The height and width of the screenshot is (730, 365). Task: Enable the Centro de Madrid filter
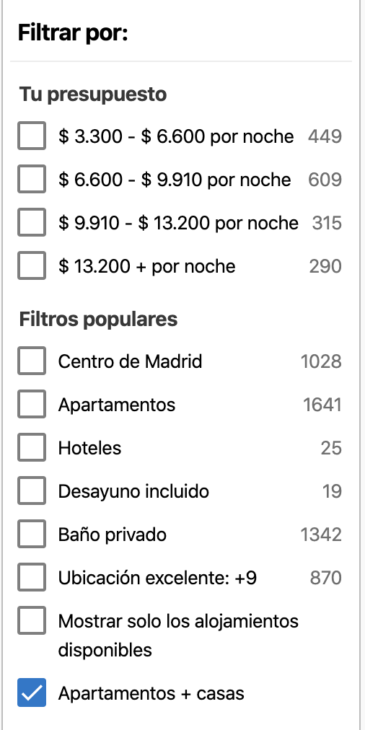point(32,361)
